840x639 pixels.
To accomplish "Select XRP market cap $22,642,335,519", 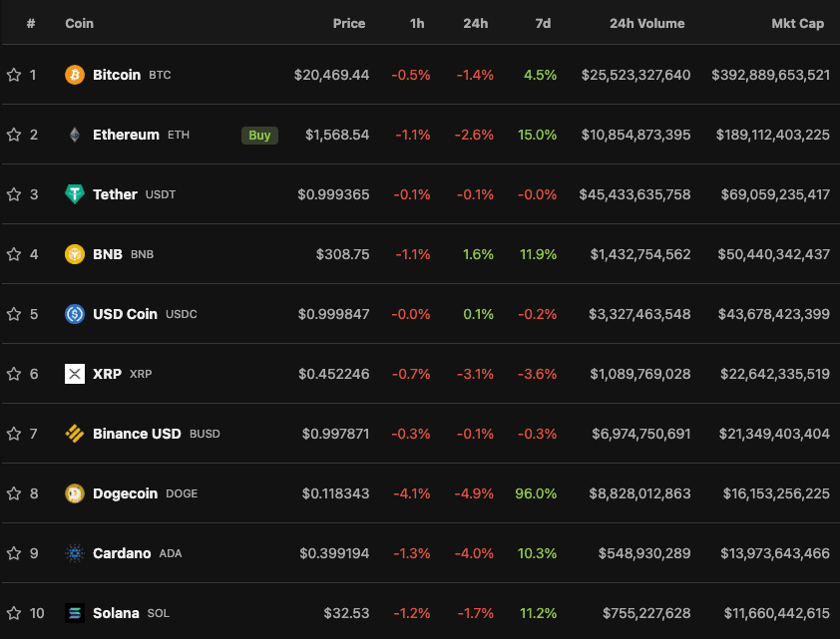I will (x=774, y=374).
